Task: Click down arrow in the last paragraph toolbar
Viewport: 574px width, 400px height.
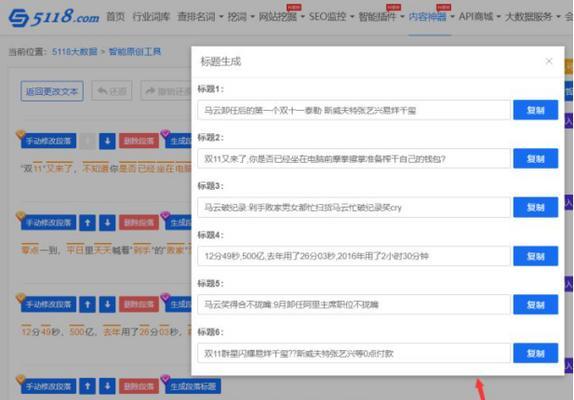Action: [x=107, y=386]
